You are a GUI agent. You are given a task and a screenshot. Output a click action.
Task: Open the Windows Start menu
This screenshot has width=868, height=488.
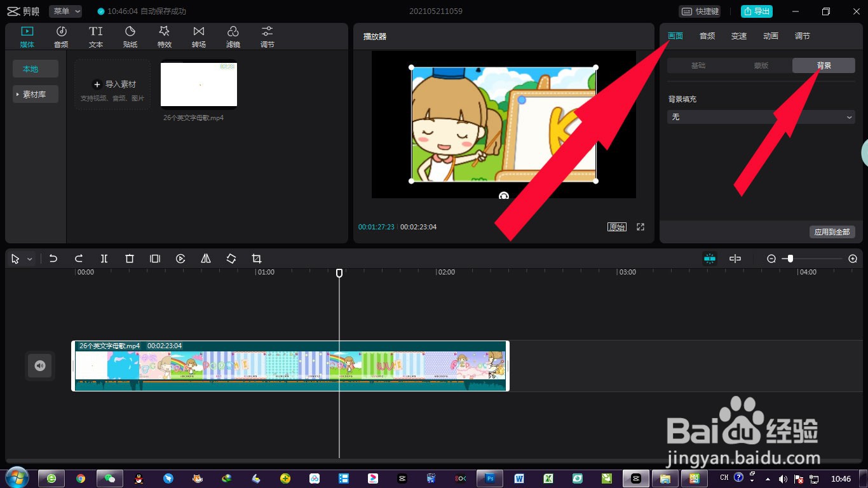click(17, 478)
